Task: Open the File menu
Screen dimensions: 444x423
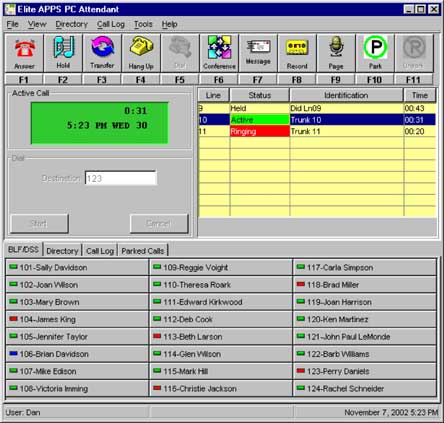Action: click(x=13, y=24)
